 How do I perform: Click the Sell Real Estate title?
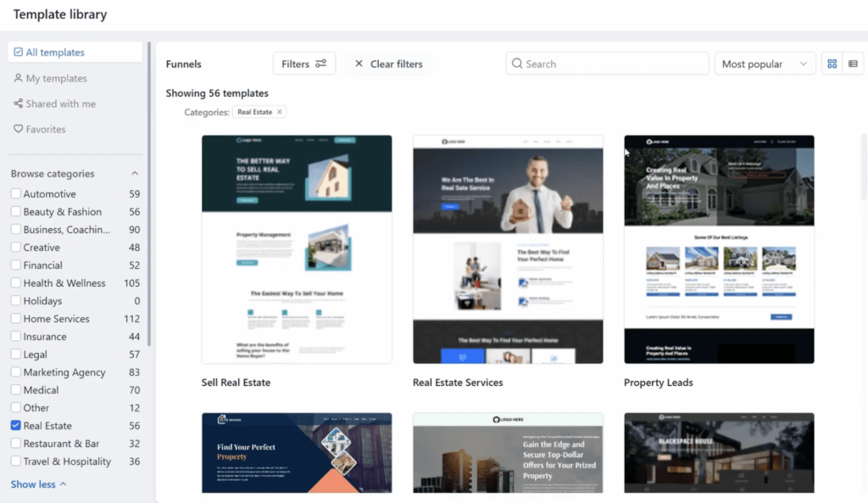pyautogui.click(x=236, y=383)
